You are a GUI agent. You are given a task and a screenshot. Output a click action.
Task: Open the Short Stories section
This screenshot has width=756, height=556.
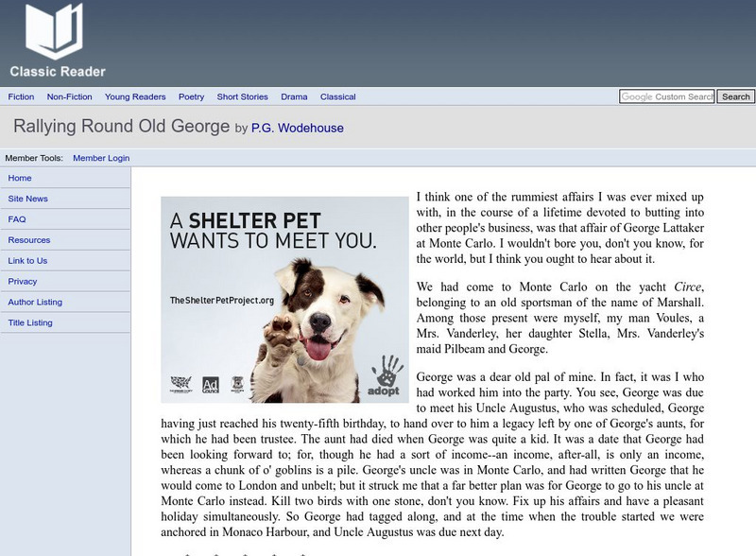coord(240,96)
